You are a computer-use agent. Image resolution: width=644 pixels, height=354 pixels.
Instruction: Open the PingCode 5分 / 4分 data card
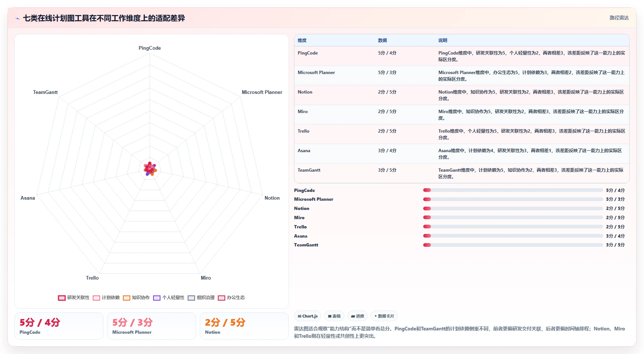click(x=59, y=326)
